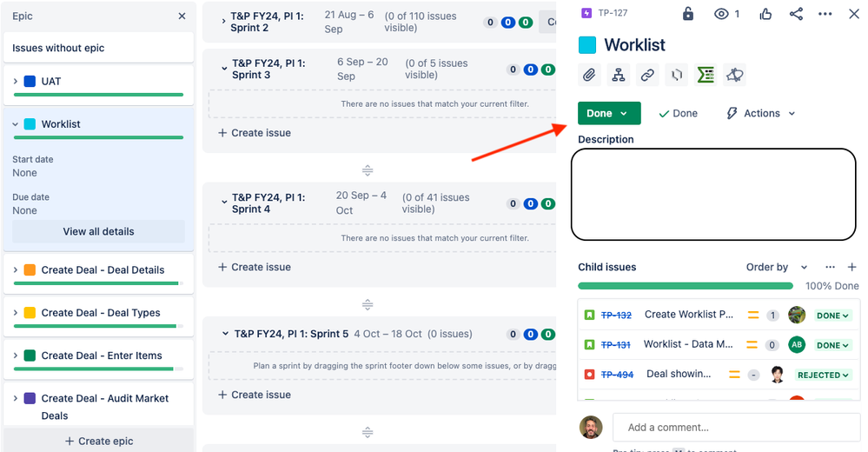Click the pin icon in issue toolbar

734,75
